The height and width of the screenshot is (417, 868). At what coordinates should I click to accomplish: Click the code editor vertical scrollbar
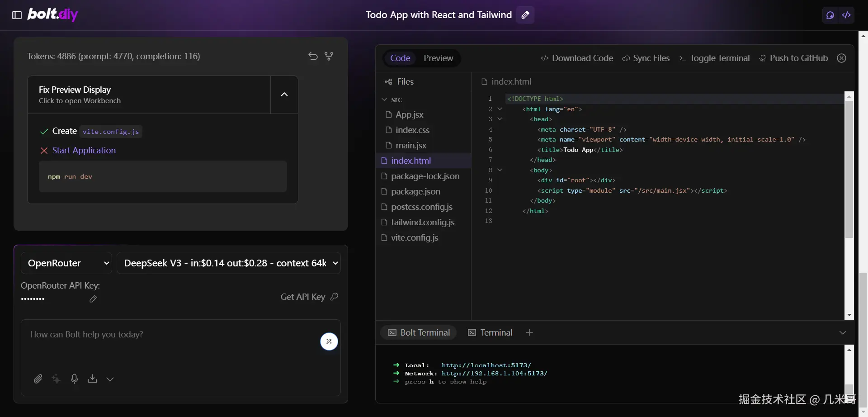[x=849, y=169]
